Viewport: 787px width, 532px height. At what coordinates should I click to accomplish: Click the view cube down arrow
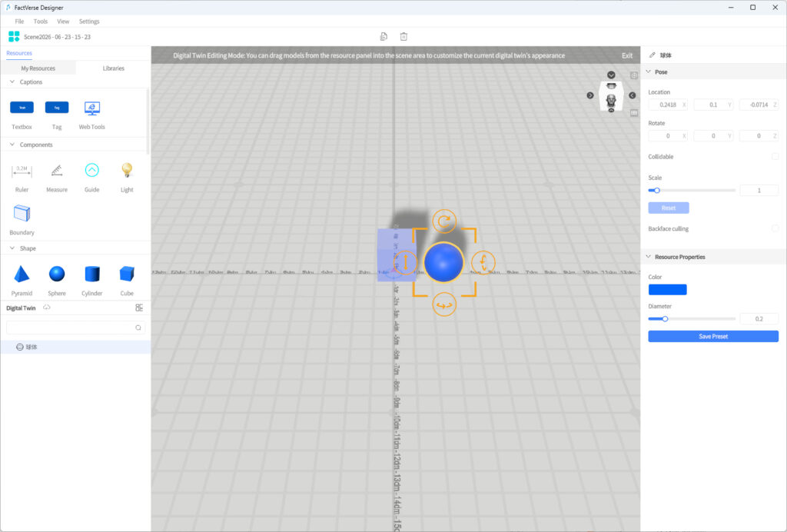[611, 75]
